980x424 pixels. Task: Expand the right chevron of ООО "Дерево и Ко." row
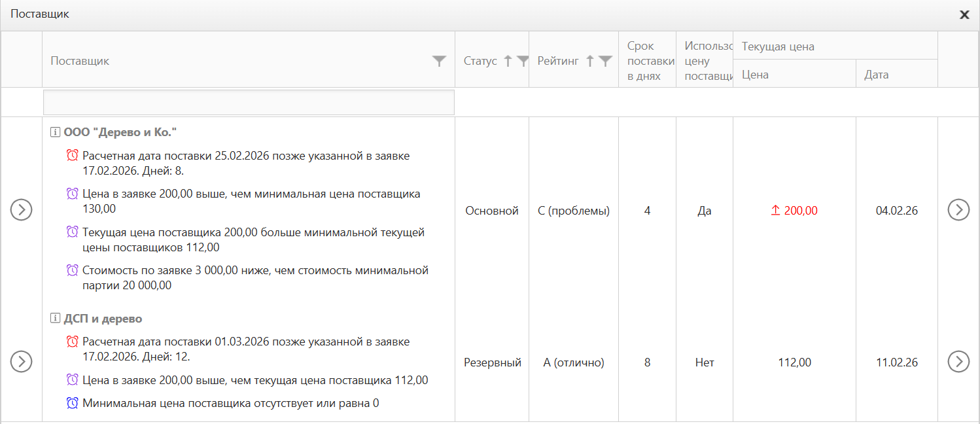(958, 210)
